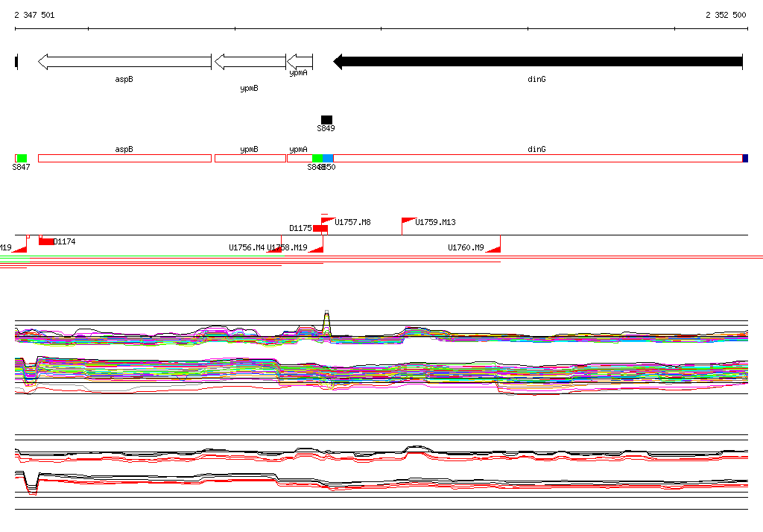Image resolution: width=763 pixels, height=532 pixels.
Task: Select the light blue S850 segment
Action: [x=328, y=158]
